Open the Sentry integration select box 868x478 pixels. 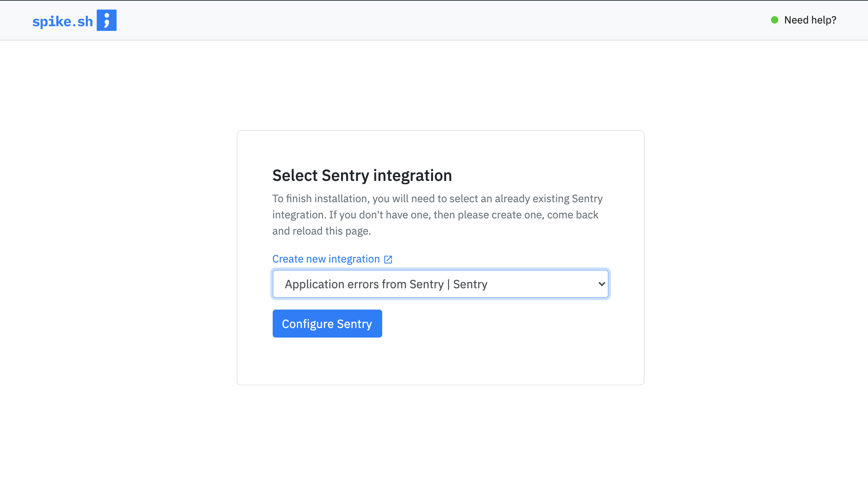(x=441, y=284)
